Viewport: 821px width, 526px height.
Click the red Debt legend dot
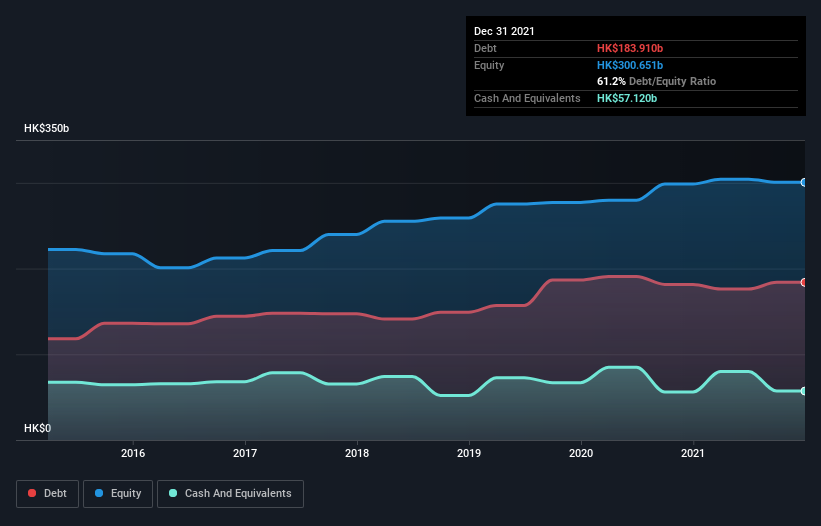(32, 493)
